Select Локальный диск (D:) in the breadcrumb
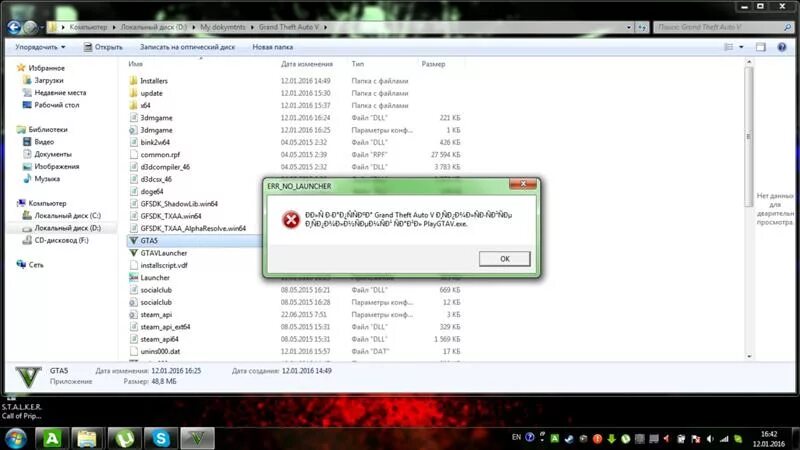This screenshot has height=450, width=800. coord(154,27)
